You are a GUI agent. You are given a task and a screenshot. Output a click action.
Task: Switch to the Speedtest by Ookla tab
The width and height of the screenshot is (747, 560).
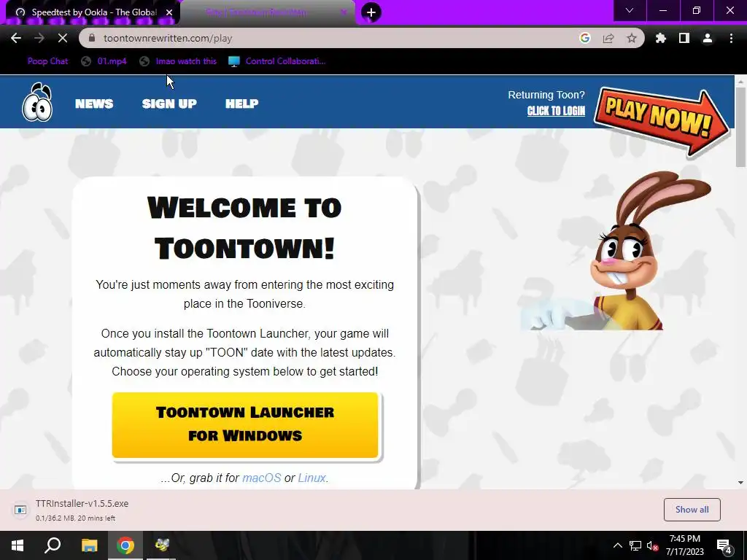(x=93, y=12)
